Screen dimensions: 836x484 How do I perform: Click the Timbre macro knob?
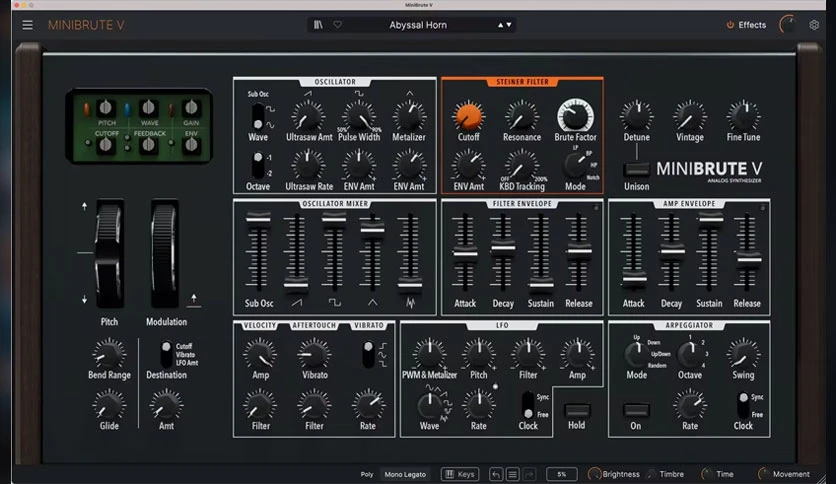pos(652,474)
